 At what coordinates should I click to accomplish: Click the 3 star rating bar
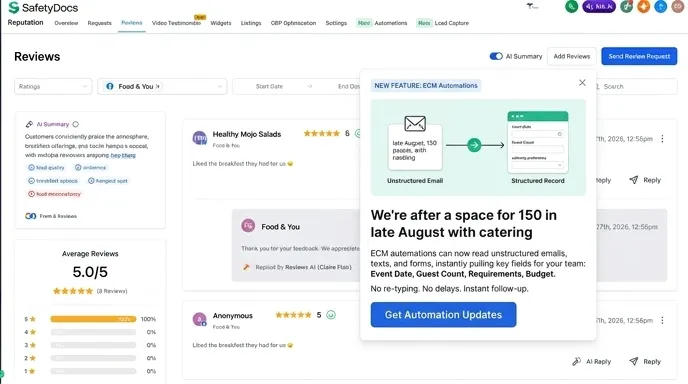click(93, 345)
